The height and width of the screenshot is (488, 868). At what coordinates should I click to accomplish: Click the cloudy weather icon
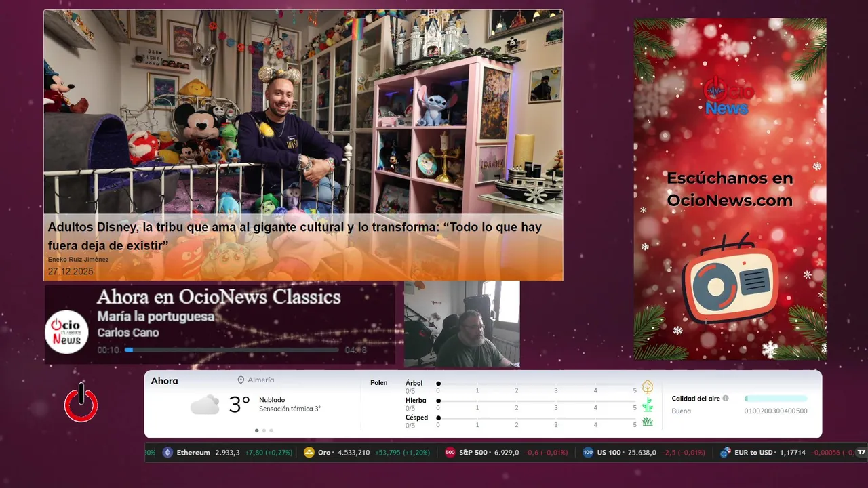(x=205, y=405)
